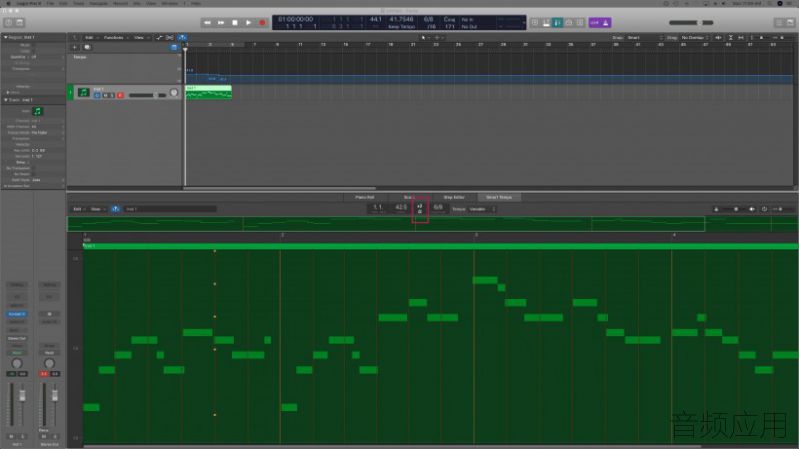
Task: Select the green Inst 1 track icon
Action: (83, 92)
